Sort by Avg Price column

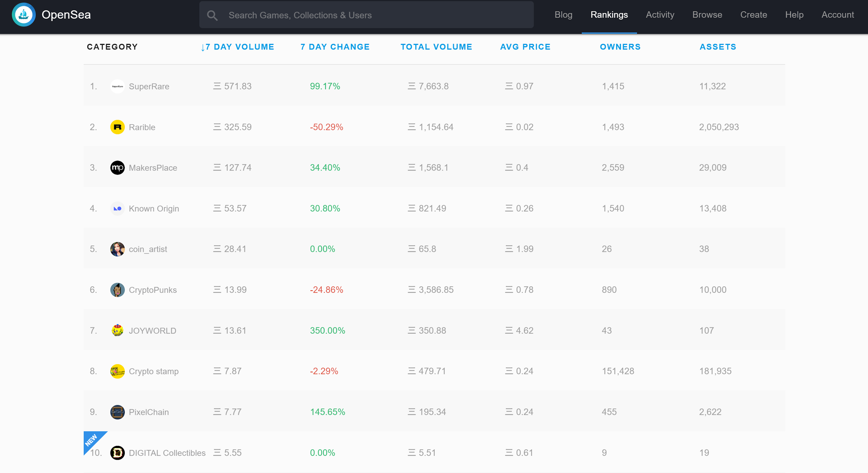[525, 47]
